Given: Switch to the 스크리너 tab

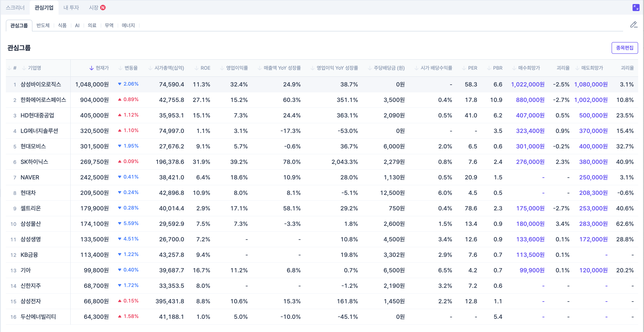Looking at the screenshot, I should pyautogui.click(x=15, y=8).
